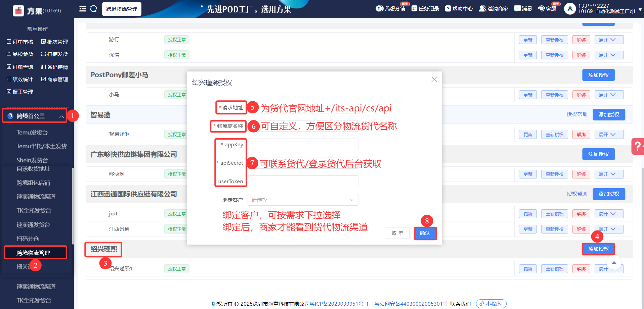Collapse the sidebar with the hamburger icon

point(83,9)
